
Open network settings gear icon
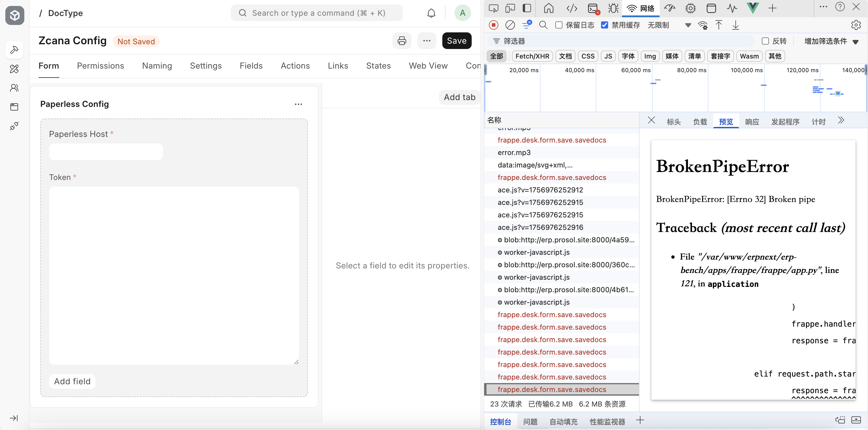point(856,25)
